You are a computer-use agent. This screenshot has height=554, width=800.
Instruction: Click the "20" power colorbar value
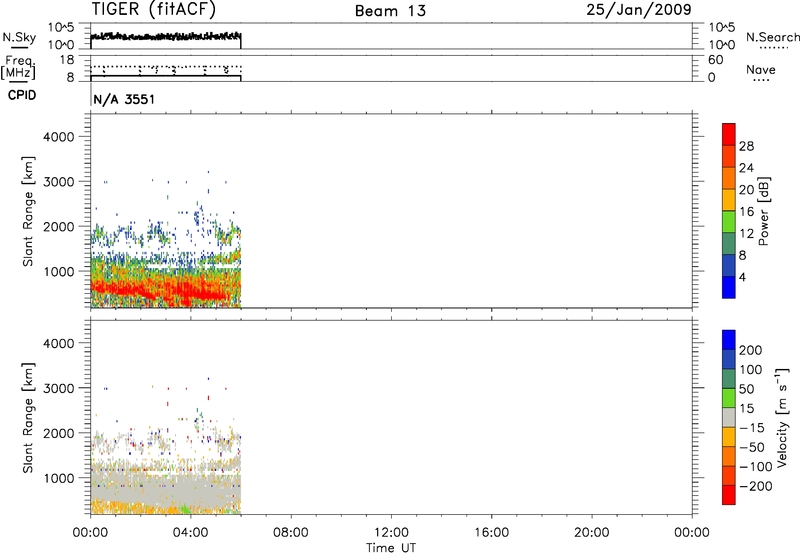[746, 190]
